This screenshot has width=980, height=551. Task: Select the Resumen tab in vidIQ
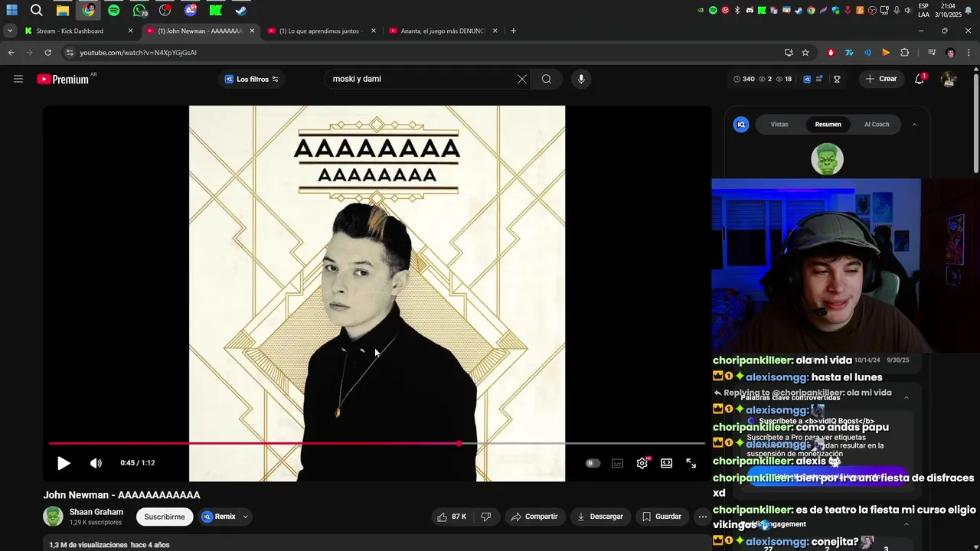click(828, 124)
